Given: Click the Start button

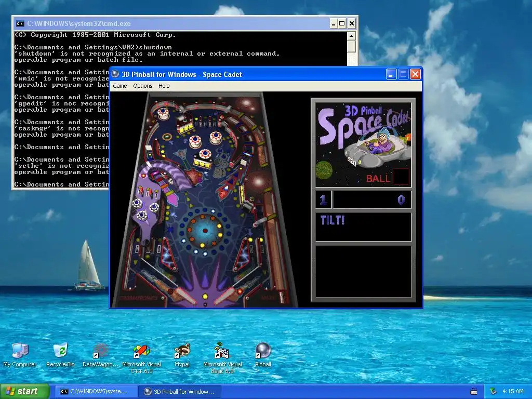Looking at the screenshot, I should 25,392.
